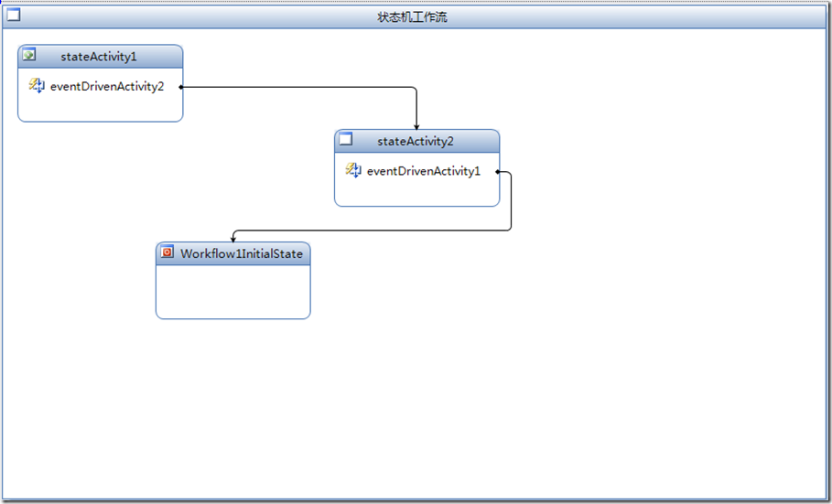
Task: Click the workflow icon in the title bar
Action: pos(14,16)
